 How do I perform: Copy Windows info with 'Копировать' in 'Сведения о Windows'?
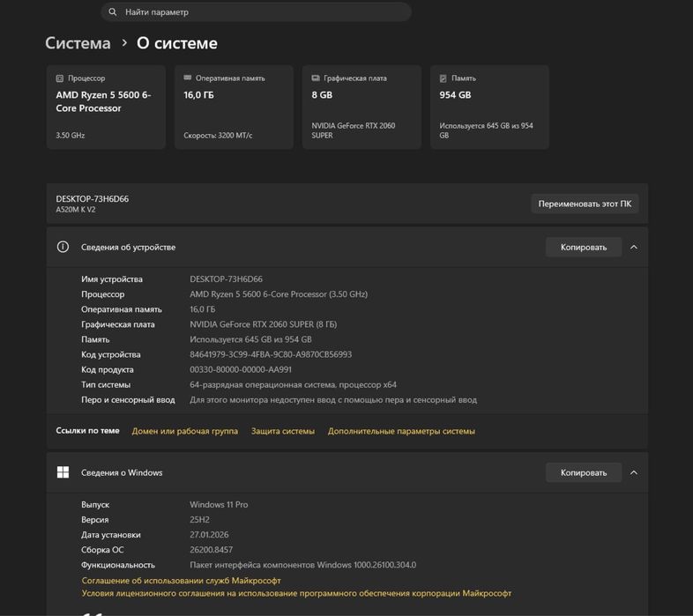pyautogui.click(x=584, y=472)
